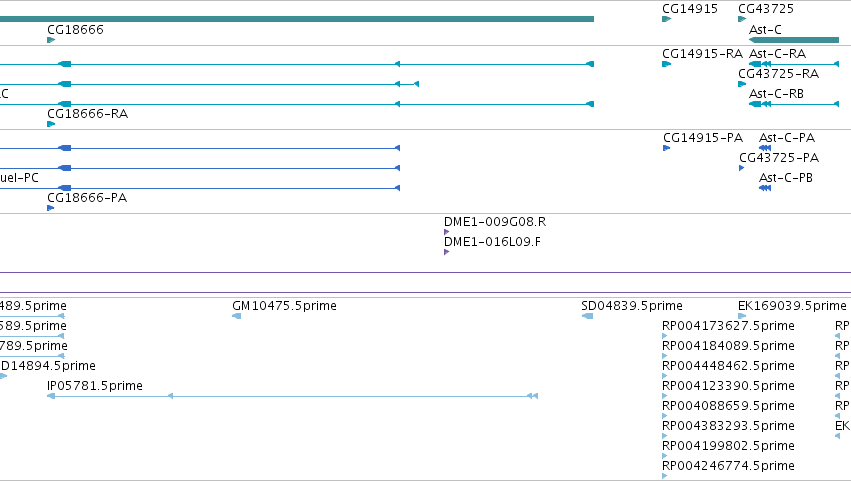
Task: Open the EK169039.5prime label
Action: 792,306
